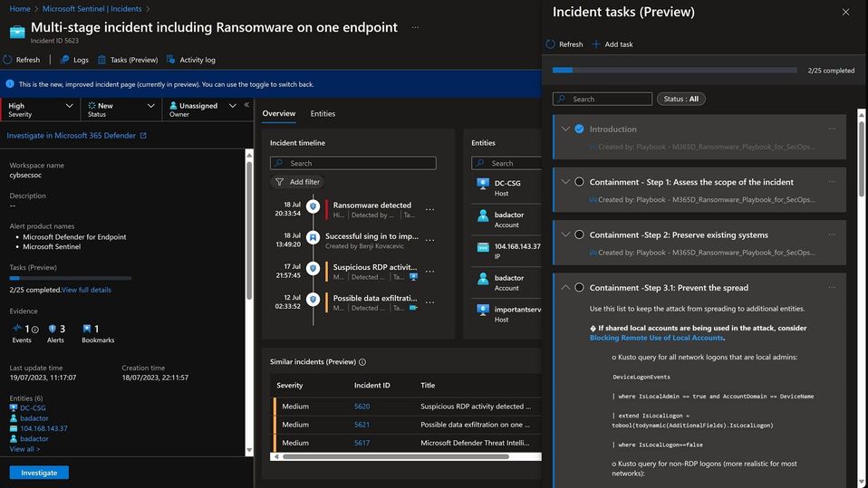Click the Incident tasks search field
Screen dimensions: 868x488
[x=603, y=99]
